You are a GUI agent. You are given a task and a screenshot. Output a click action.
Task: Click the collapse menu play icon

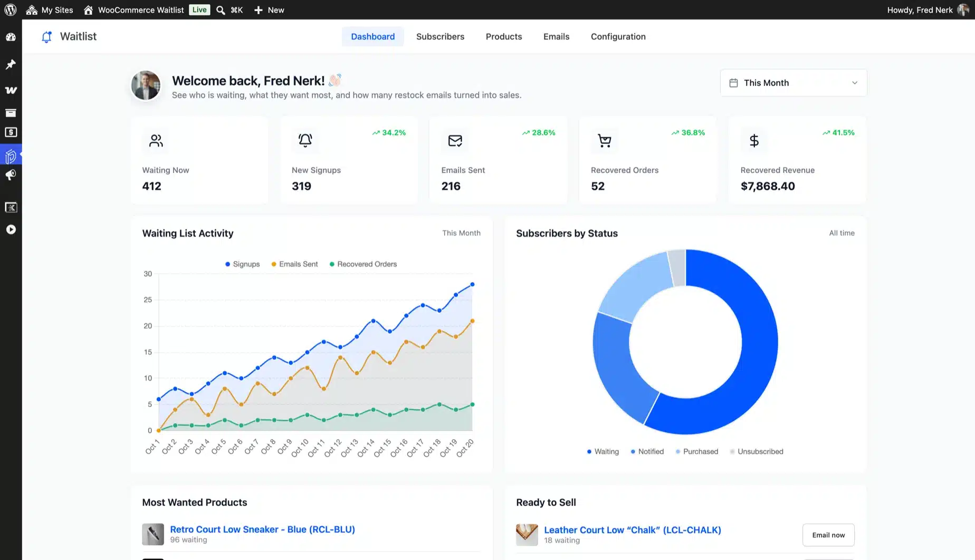11,229
